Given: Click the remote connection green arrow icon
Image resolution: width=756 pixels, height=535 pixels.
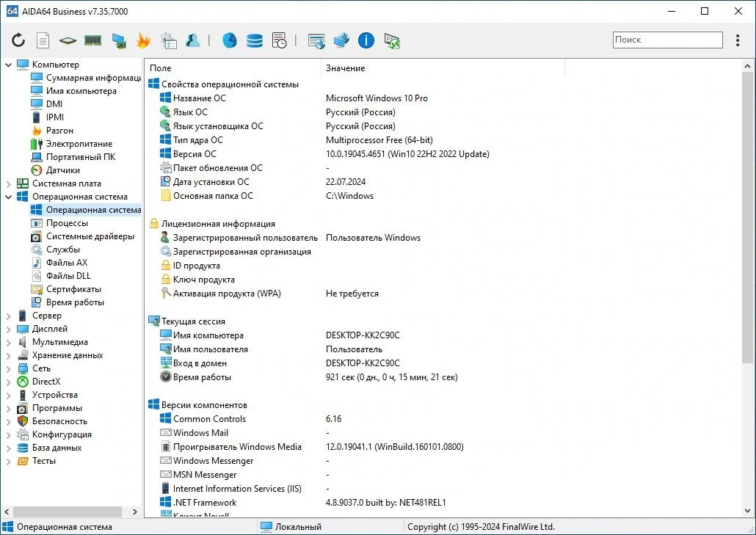Looking at the screenshot, I should [x=391, y=41].
